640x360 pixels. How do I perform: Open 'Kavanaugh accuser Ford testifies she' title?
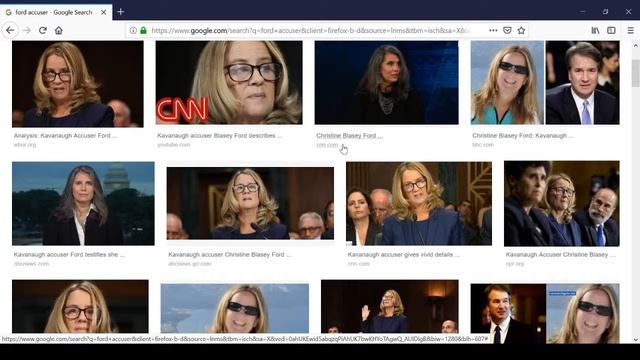[x=69, y=254]
